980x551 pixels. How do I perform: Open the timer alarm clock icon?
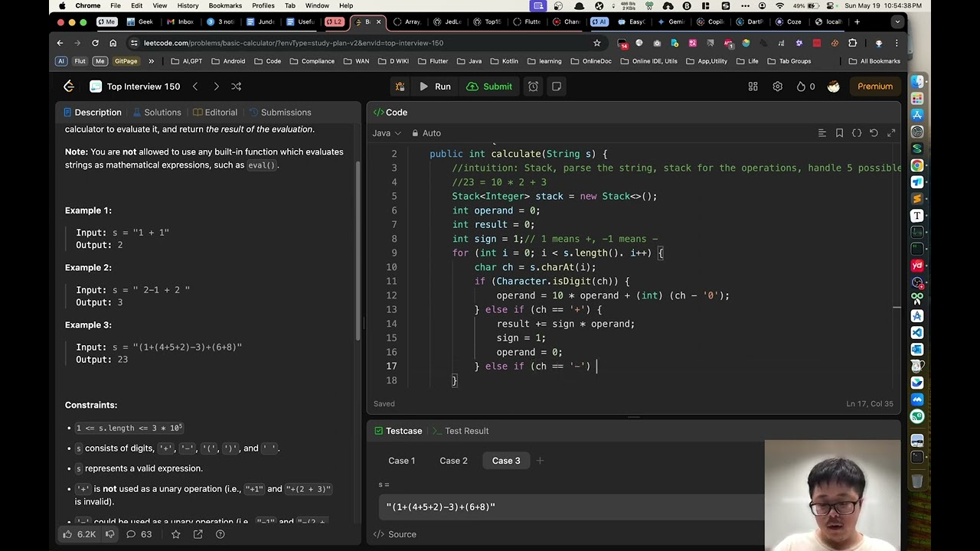[x=533, y=86]
